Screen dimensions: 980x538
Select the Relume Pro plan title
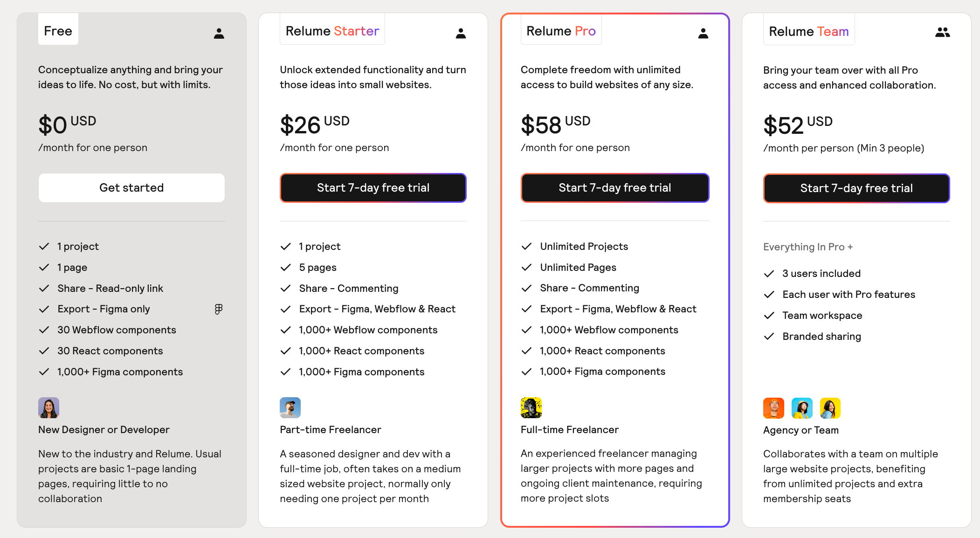(x=561, y=31)
